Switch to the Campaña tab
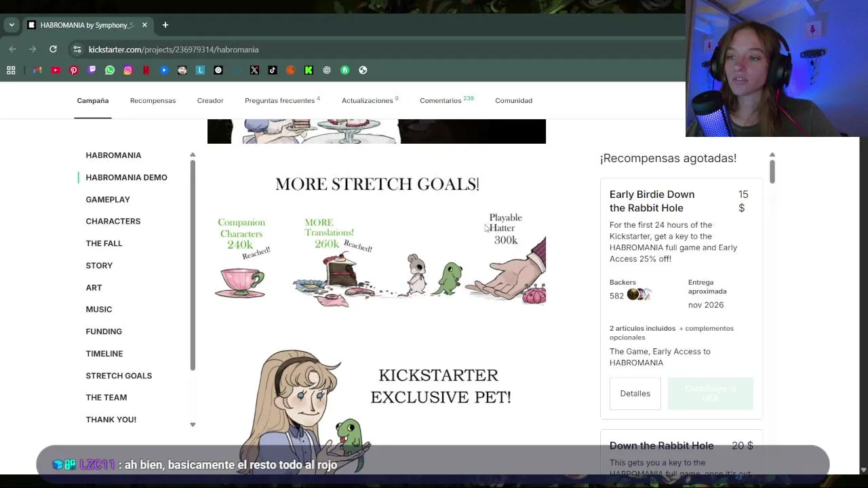Image resolution: width=868 pixels, height=488 pixels. point(93,100)
